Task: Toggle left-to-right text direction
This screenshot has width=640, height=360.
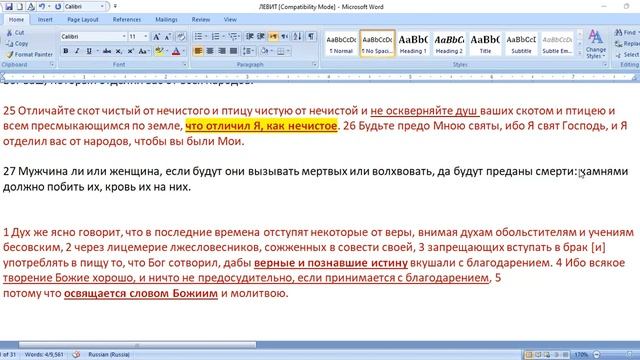Action: point(273,37)
